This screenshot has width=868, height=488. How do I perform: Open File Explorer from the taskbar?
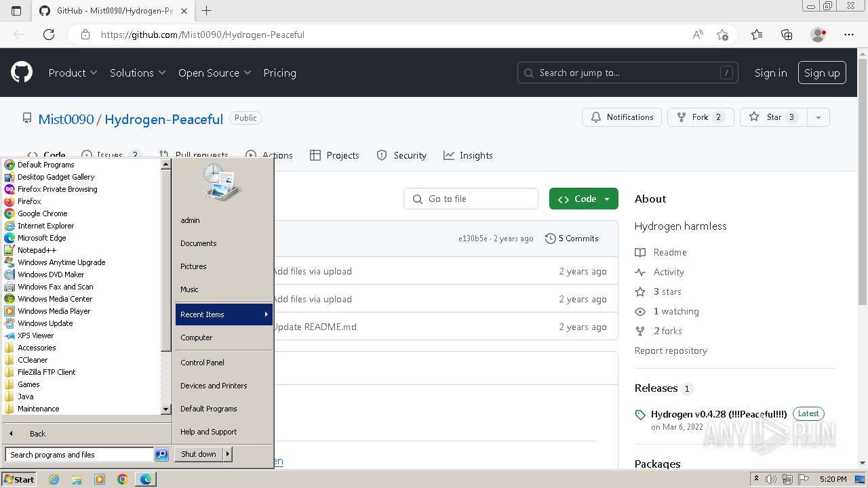(x=77, y=479)
